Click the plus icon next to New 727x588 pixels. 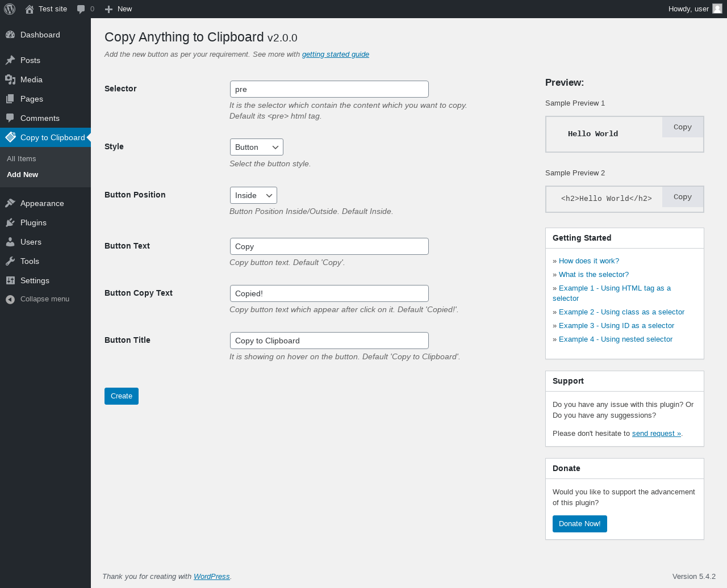[x=108, y=9]
